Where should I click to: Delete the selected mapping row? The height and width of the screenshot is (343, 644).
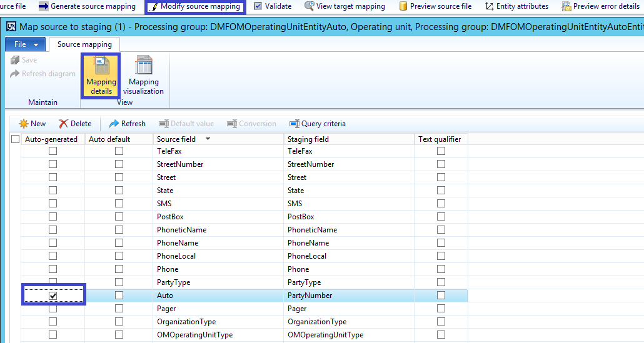pyautogui.click(x=75, y=124)
